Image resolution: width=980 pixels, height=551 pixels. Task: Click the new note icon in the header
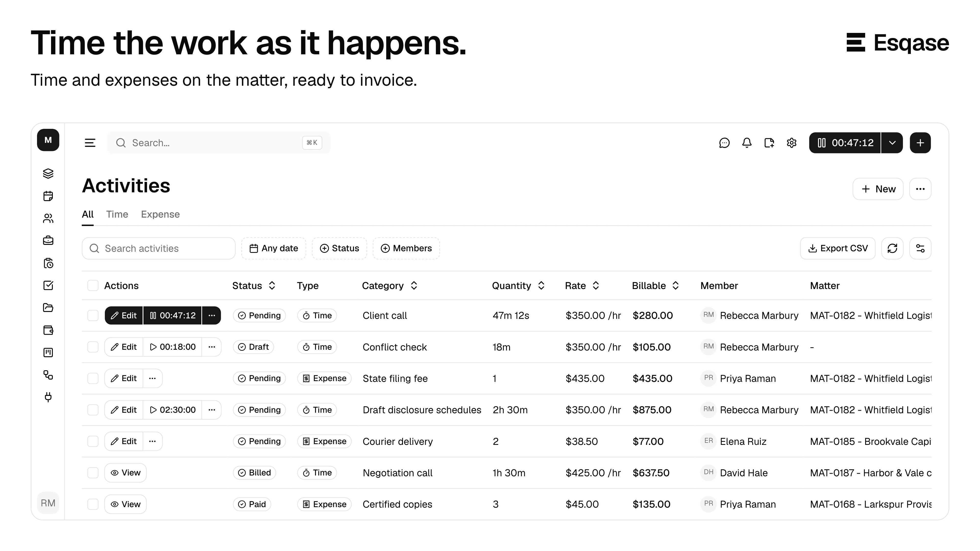[x=769, y=143]
